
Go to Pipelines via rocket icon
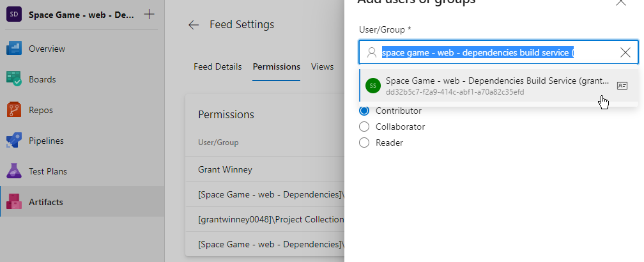coord(14,141)
